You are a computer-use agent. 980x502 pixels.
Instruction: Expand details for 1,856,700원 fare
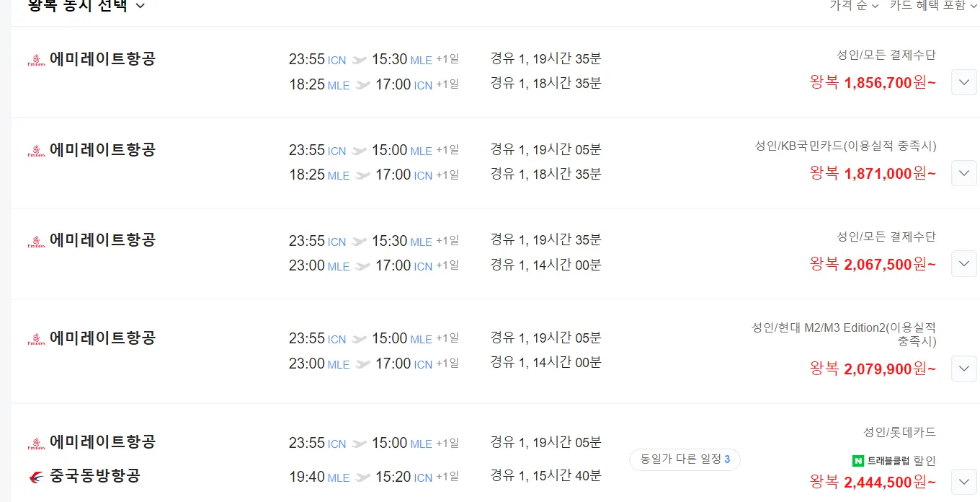coord(964,82)
